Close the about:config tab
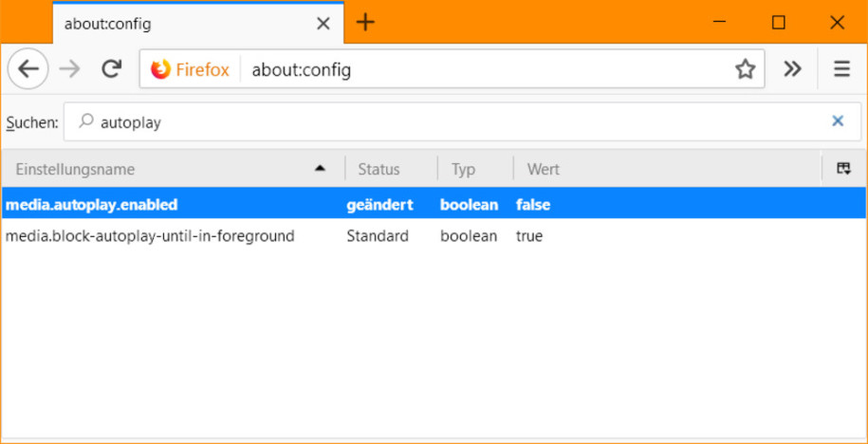Viewport: 868px width, 444px height. click(323, 24)
